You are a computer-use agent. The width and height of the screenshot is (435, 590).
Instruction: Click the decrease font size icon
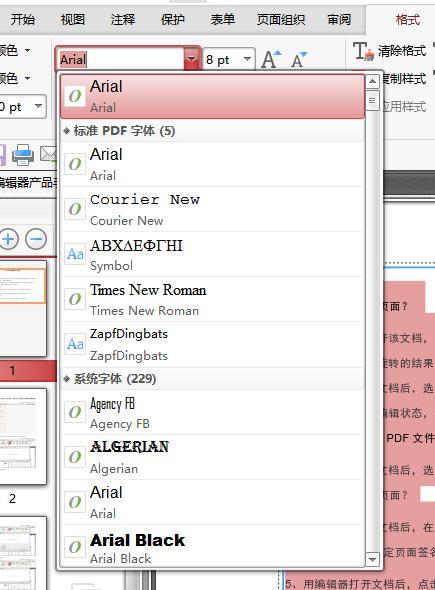pos(299,60)
